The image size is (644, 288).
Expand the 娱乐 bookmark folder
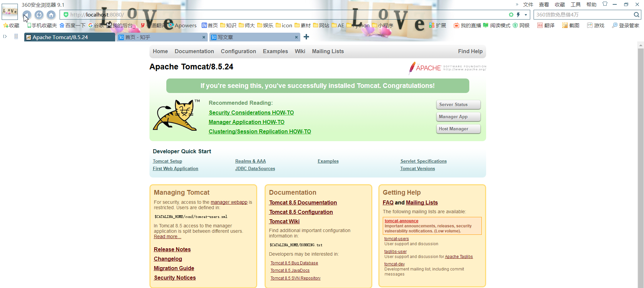pyautogui.click(x=265, y=26)
